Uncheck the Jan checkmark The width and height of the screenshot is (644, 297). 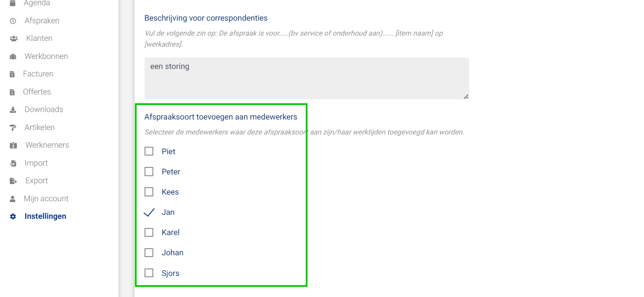(x=149, y=212)
